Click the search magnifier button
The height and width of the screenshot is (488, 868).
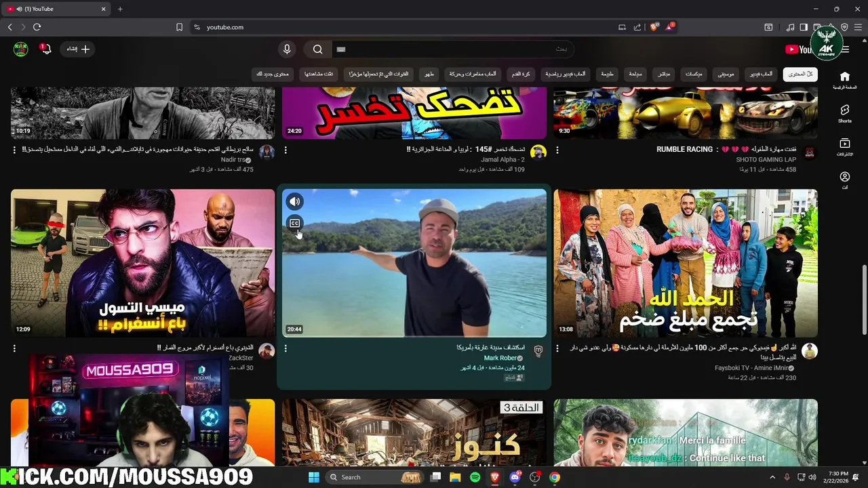pyautogui.click(x=317, y=49)
